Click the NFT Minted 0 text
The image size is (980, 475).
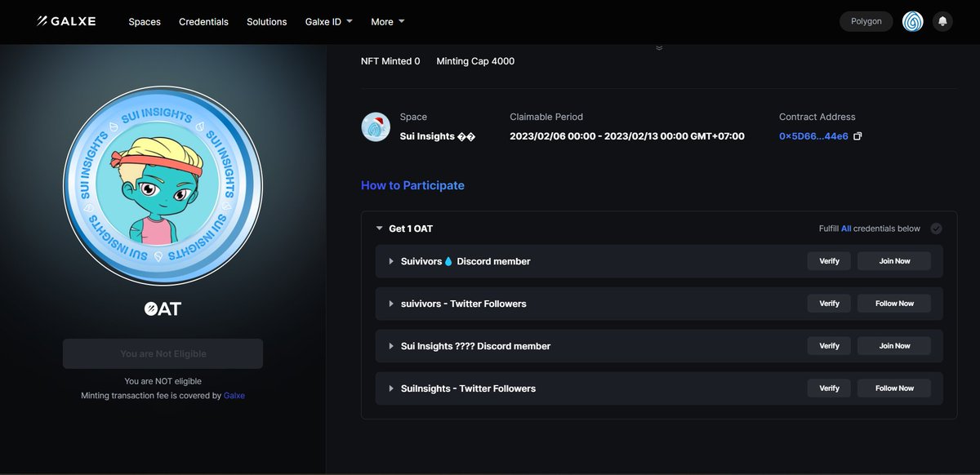390,61
